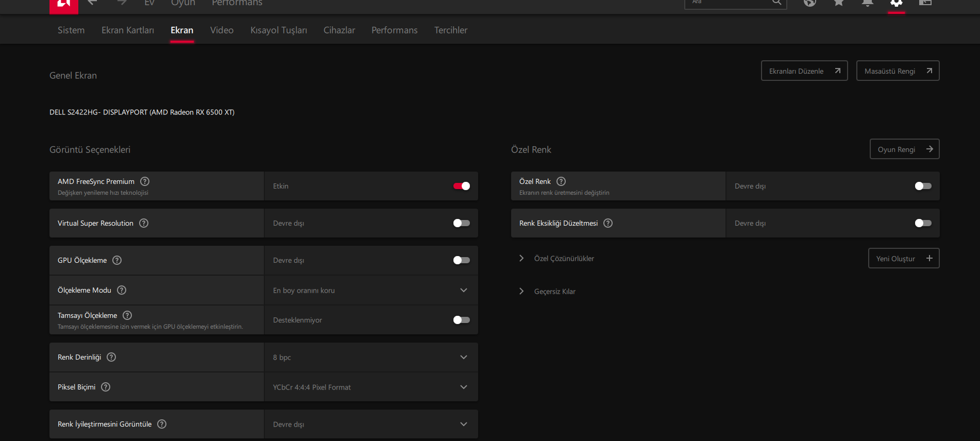Click help icon beside Renk Derinliği
The height and width of the screenshot is (441, 980).
coord(111,357)
